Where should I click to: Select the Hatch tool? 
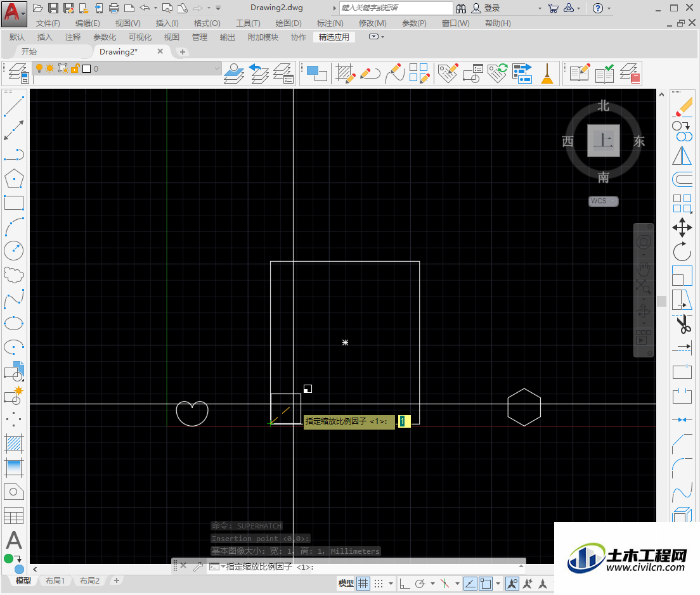tap(14, 444)
